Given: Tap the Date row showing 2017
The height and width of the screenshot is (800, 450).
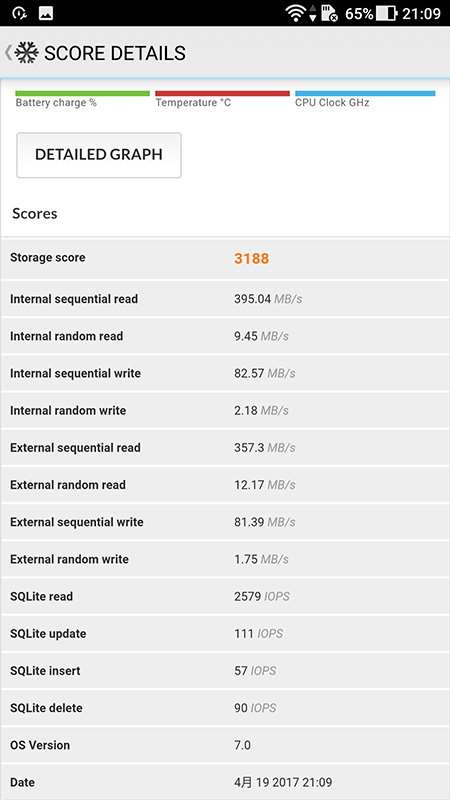Looking at the screenshot, I should [x=225, y=782].
